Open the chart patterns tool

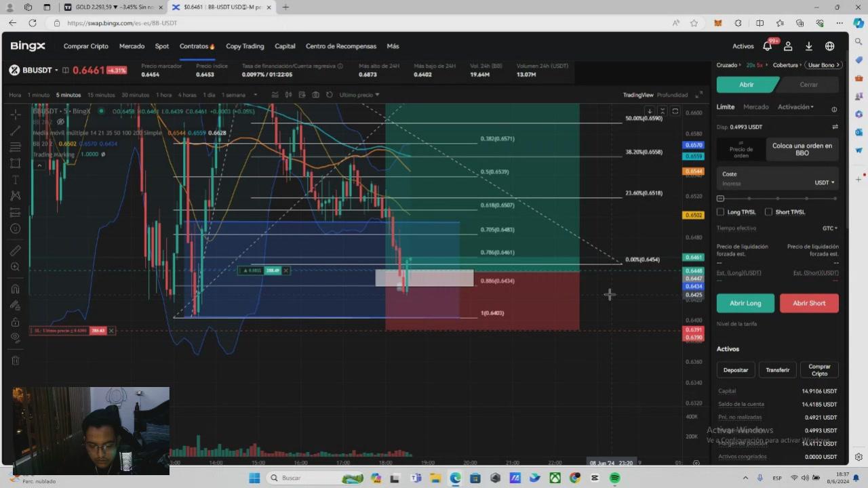pos(15,196)
